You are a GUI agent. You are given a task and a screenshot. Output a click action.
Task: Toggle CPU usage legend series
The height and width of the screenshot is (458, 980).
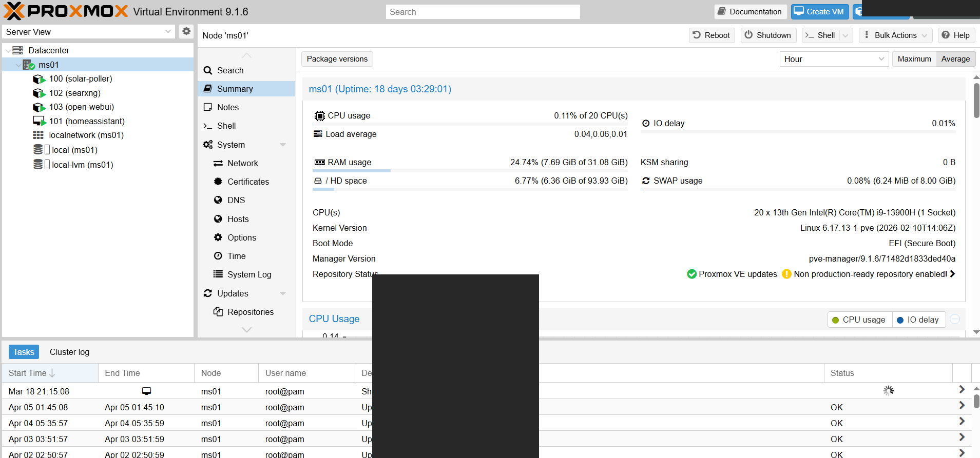tap(859, 320)
